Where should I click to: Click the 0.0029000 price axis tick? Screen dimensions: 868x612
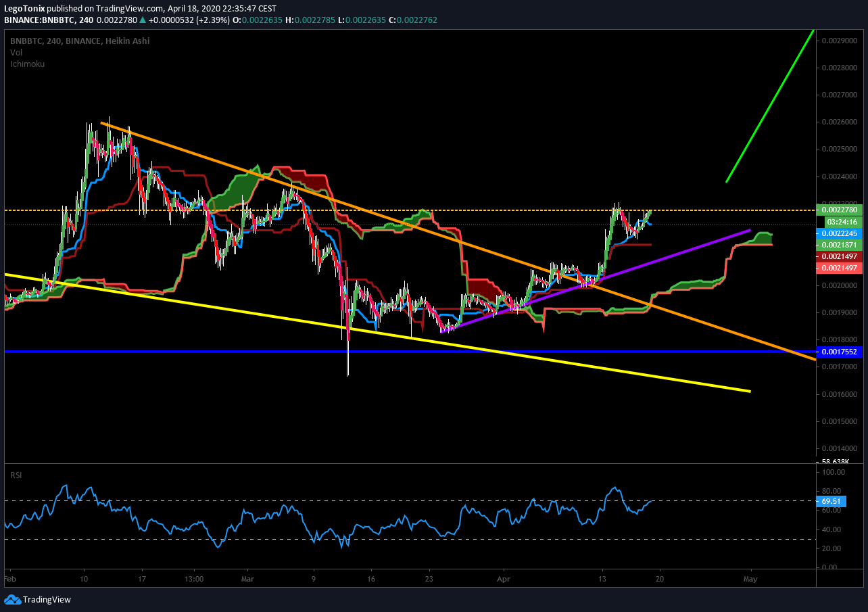click(840, 41)
